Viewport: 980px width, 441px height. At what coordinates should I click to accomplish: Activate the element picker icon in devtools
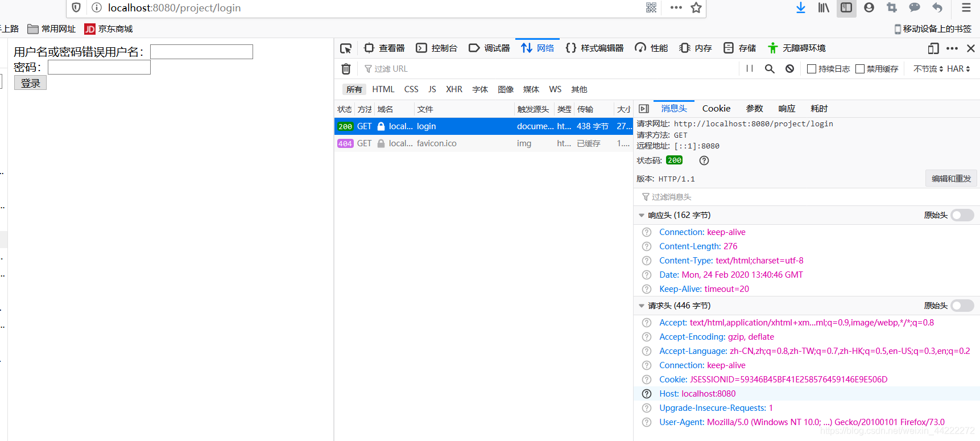346,48
